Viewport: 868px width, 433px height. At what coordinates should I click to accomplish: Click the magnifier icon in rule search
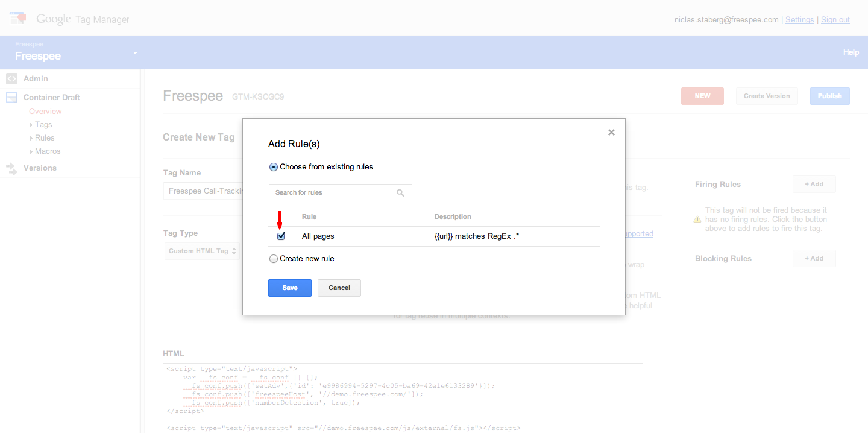(x=400, y=193)
